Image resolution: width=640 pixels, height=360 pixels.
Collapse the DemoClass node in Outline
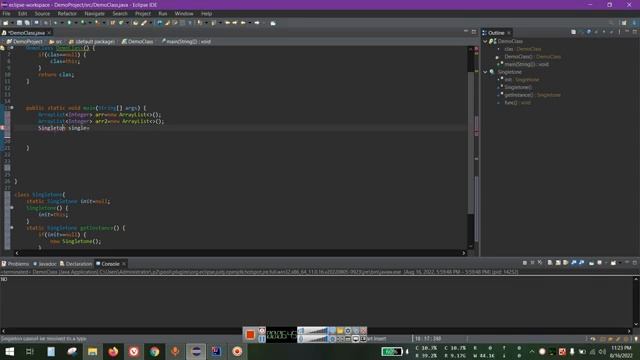tap(485, 41)
